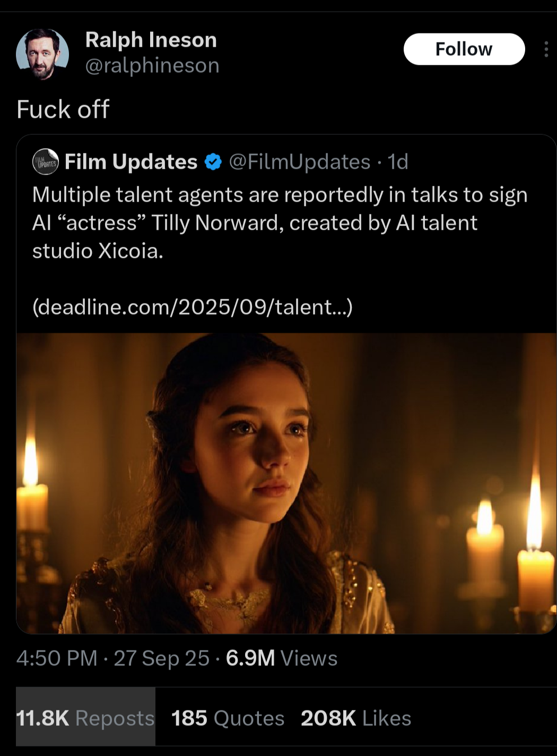Screen dimensions: 557x756
Task: Click the Film Updates profile avatar
Action: pos(44,162)
